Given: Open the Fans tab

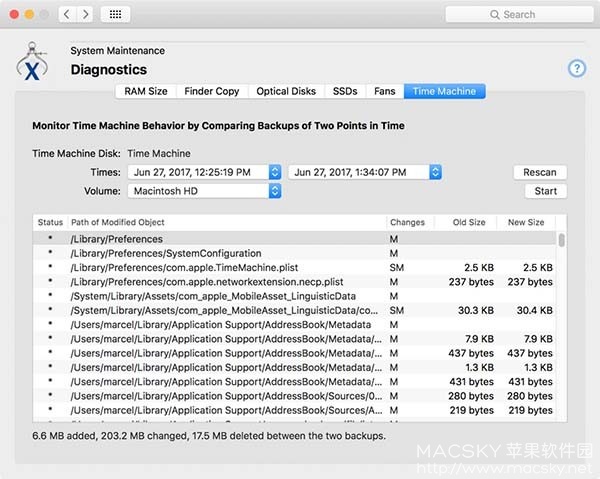Looking at the screenshot, I should coord(385,91).
